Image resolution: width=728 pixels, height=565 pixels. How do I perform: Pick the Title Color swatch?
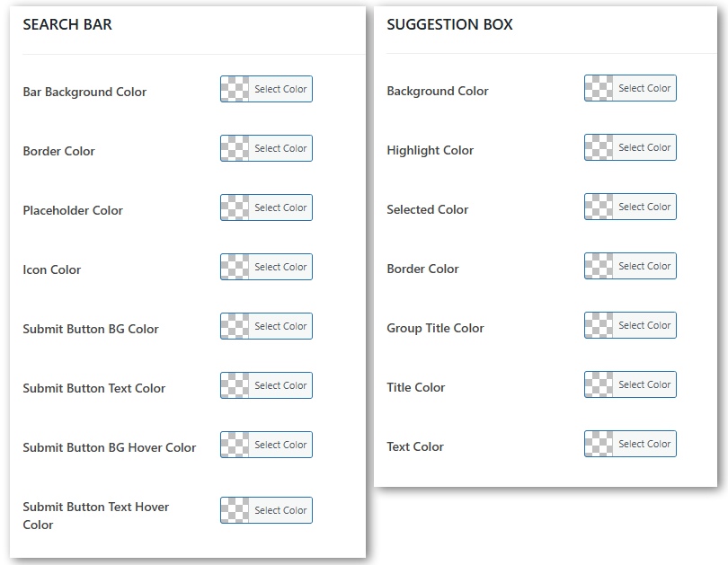(630, 385)
